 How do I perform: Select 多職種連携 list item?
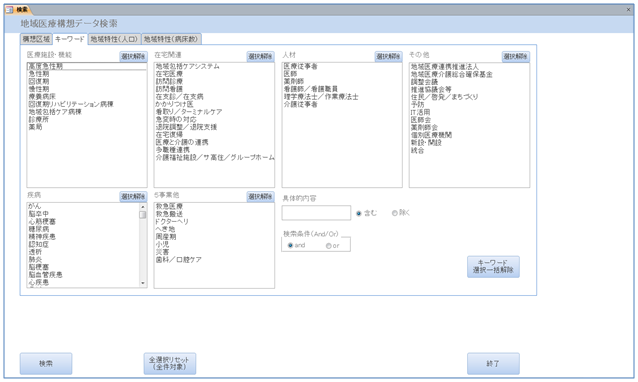[x=214, y=150]
